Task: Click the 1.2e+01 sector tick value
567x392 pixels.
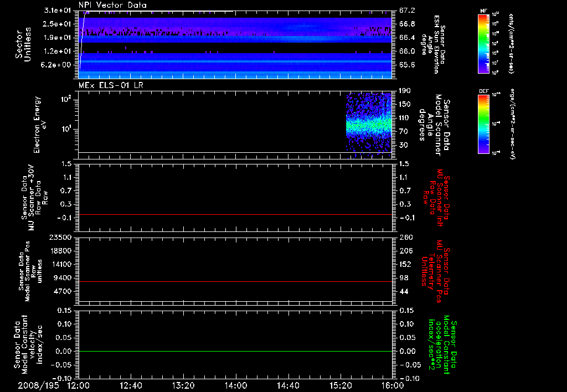Action: click(x=57, y=51)
